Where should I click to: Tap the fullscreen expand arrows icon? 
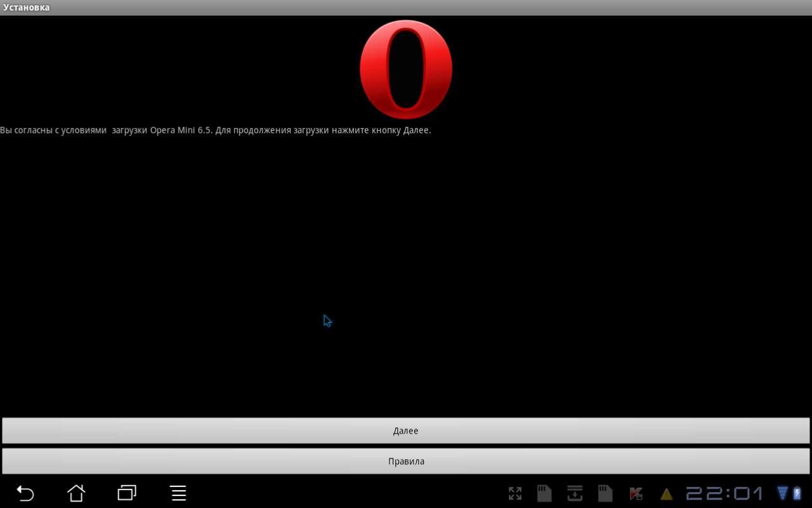point(515,493)
